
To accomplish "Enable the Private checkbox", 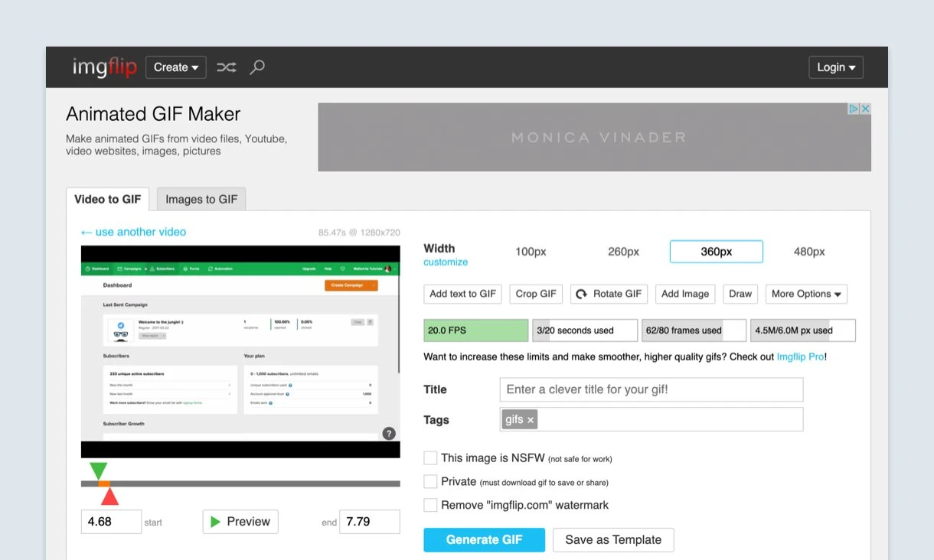I will [431, 482].
